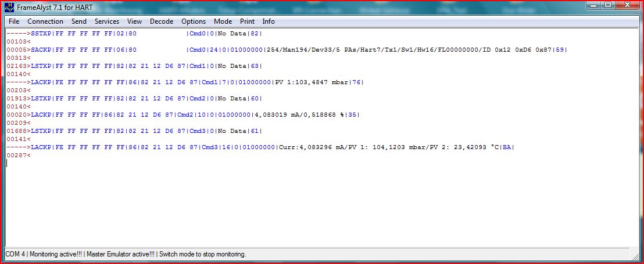This screenshot has height=264, width=644.
Task: Click the timing value 00141<
Action: coord(19,139)
